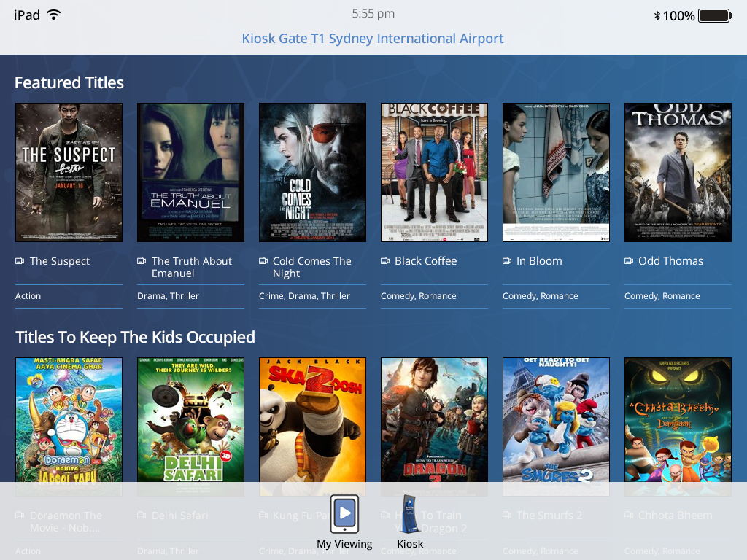Open the Odd Thomas poster

click(678, 172)
